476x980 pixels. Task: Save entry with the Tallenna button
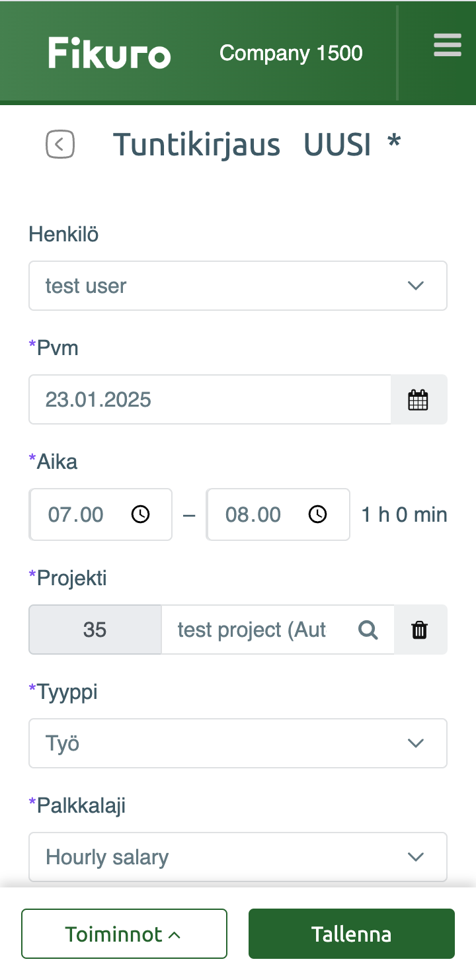point(351,934)
